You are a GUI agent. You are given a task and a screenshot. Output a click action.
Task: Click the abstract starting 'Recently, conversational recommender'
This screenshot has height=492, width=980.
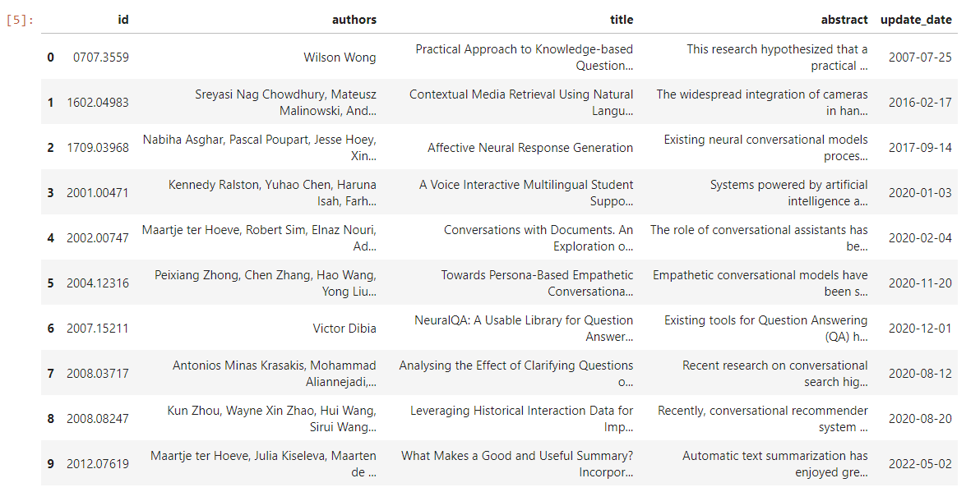[x=762, y=419]
